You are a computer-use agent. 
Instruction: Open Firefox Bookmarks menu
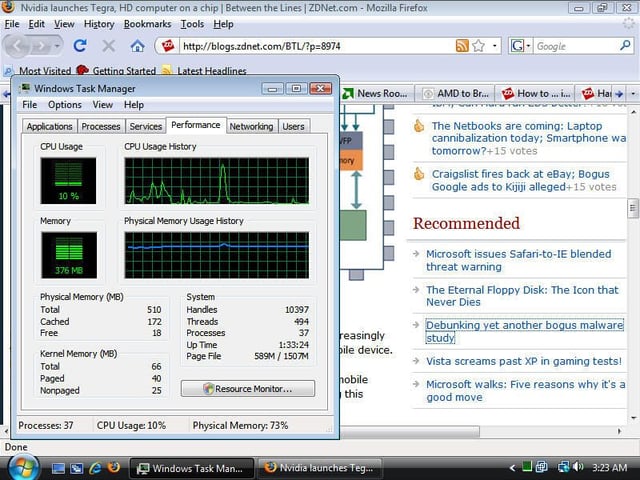pyautogui.click(x=147, y=24)
